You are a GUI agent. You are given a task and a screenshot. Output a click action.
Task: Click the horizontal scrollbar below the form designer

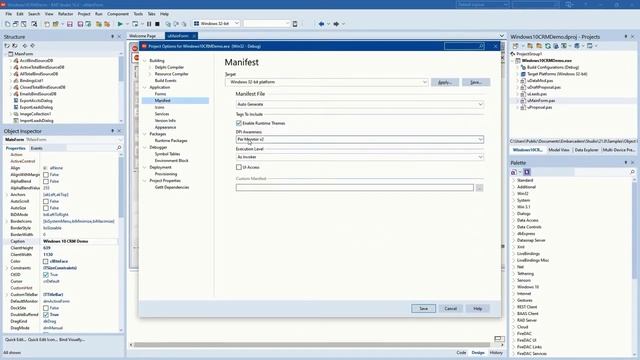(312, 344)
